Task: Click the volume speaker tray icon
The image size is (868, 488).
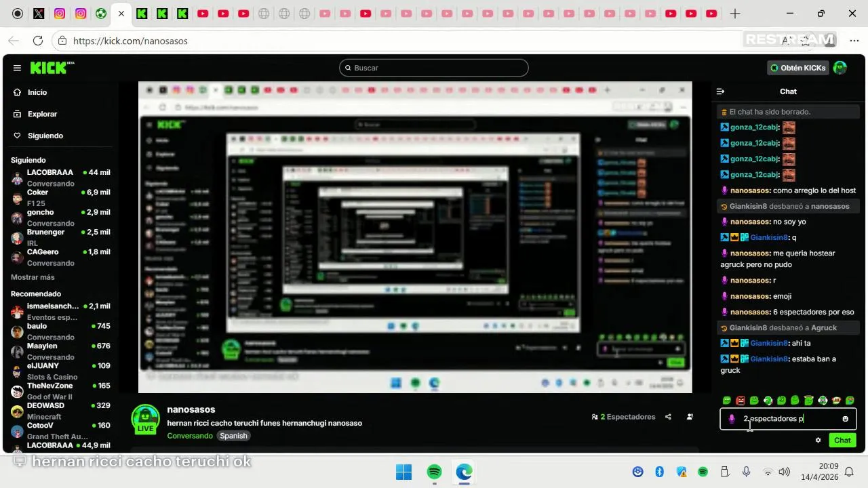Action: (785, 472)
